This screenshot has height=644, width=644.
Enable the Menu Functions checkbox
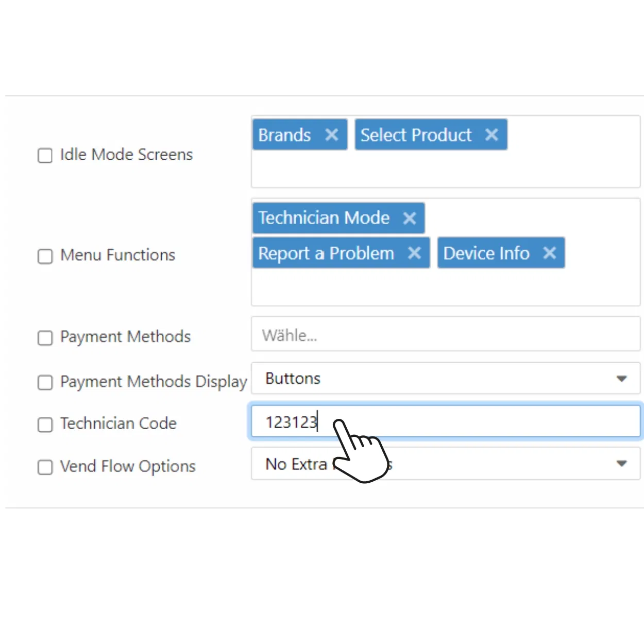45,256
